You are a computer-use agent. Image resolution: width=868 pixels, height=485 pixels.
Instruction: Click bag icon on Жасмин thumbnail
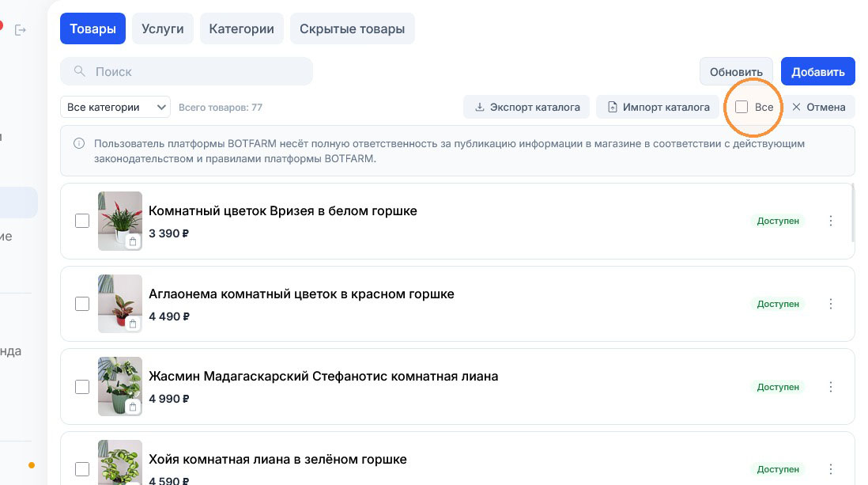tap(133, 407)
